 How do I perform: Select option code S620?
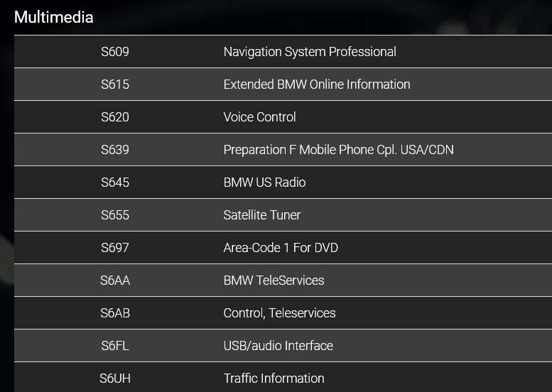(115, 117)
